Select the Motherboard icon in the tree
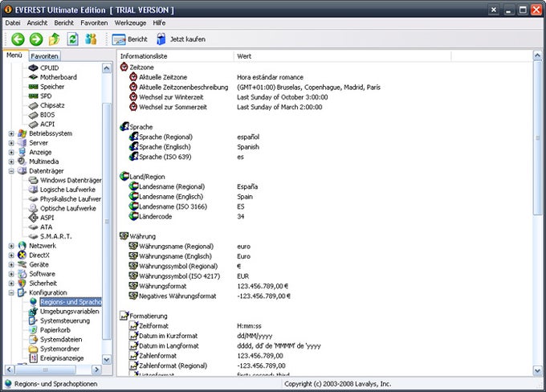The width and height of the screenshot is (546, 392). (x=33, y=77)
